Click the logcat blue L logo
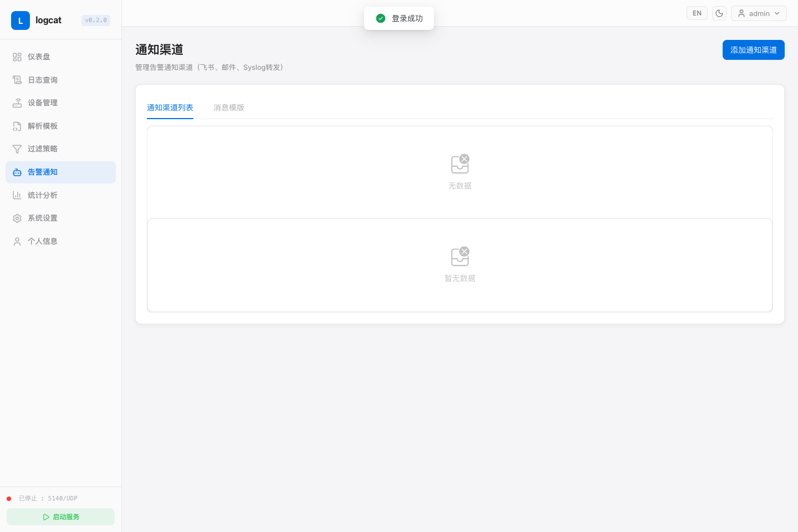The height and width of the screenshot is (532, 798). pos(21,21)
